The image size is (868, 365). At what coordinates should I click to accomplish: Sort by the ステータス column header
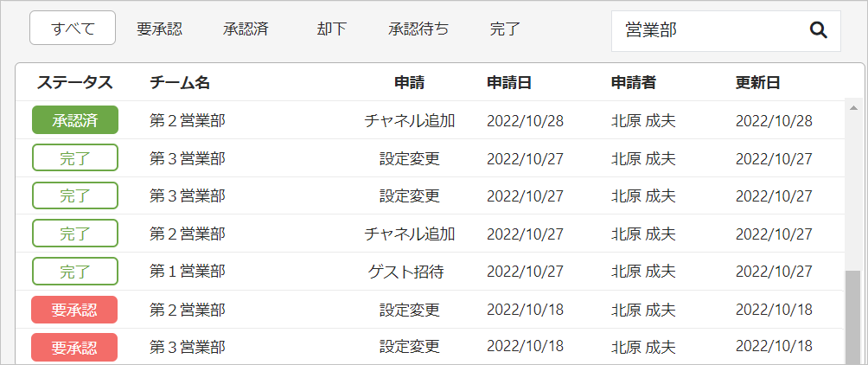(x=74, y=82)
